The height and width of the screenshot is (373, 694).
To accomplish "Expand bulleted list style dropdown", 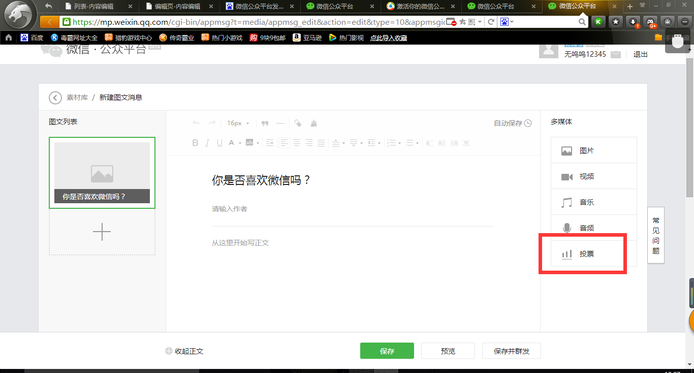I will coord(417,143).
